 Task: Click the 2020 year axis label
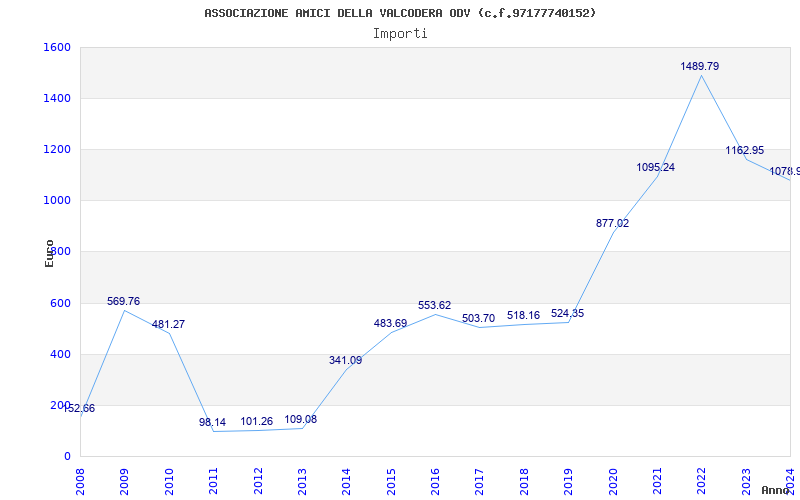613,482
